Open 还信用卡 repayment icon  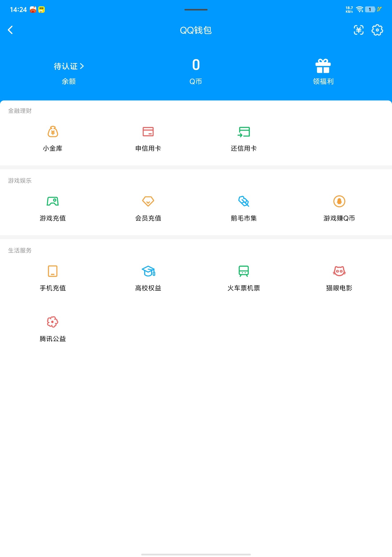pos(244,132)
